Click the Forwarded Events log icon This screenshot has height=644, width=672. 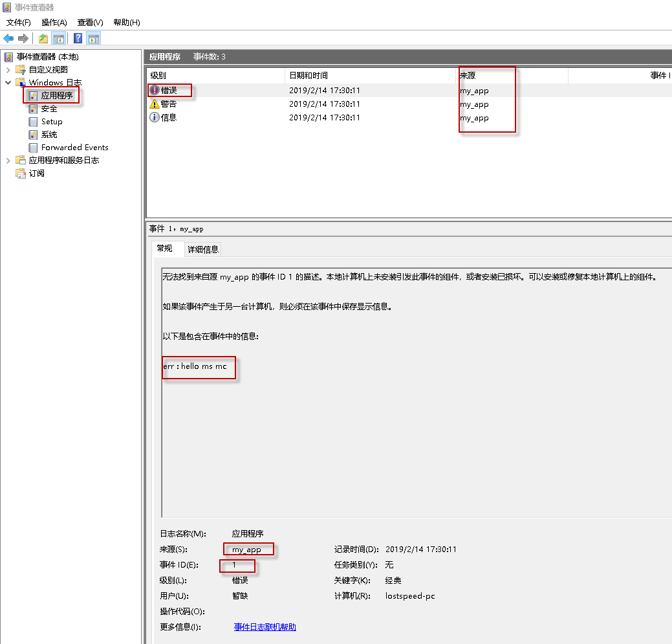point(33,148)
